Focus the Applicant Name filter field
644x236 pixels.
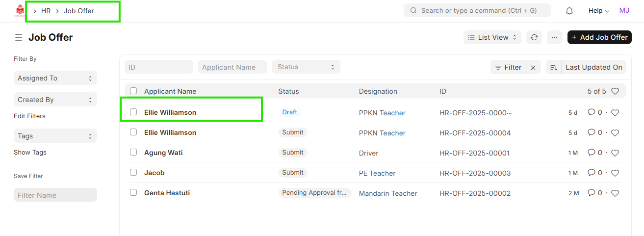pos(232,67)
